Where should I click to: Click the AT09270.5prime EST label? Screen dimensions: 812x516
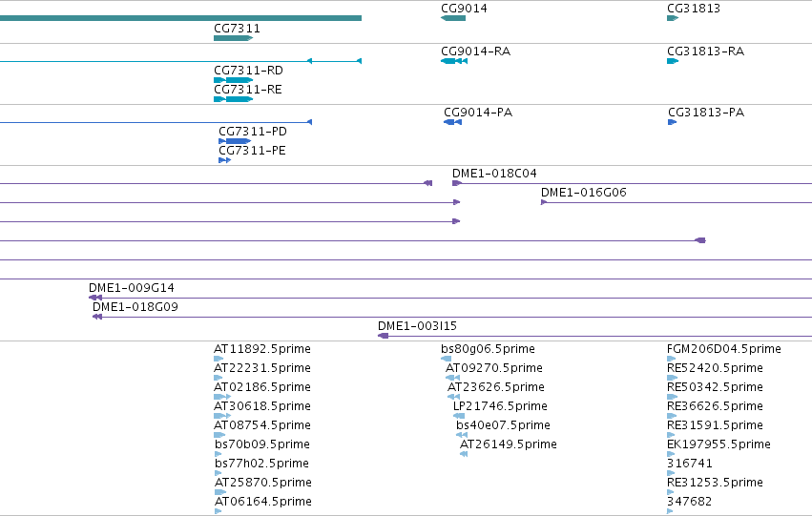click(494, 368)
